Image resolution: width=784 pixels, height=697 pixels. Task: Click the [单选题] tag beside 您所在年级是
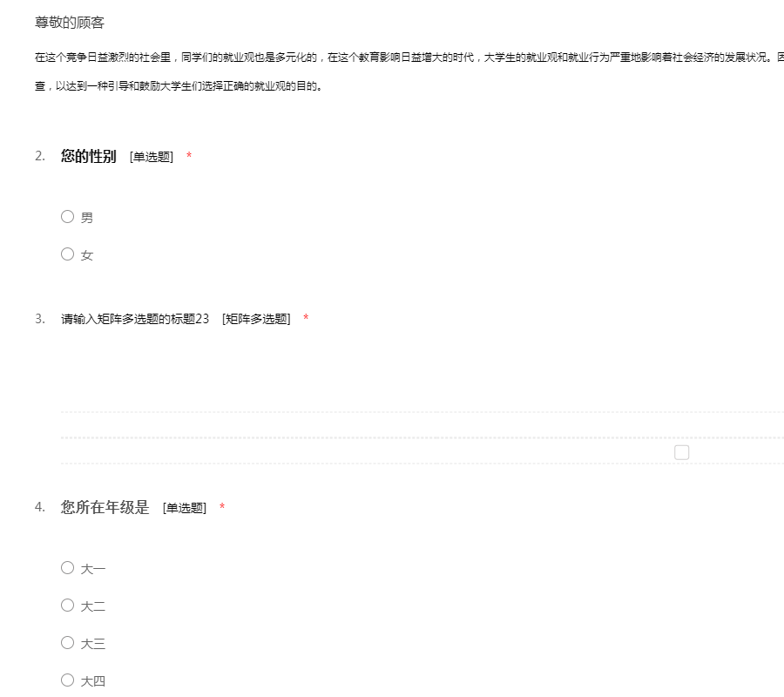click(185, 508)
